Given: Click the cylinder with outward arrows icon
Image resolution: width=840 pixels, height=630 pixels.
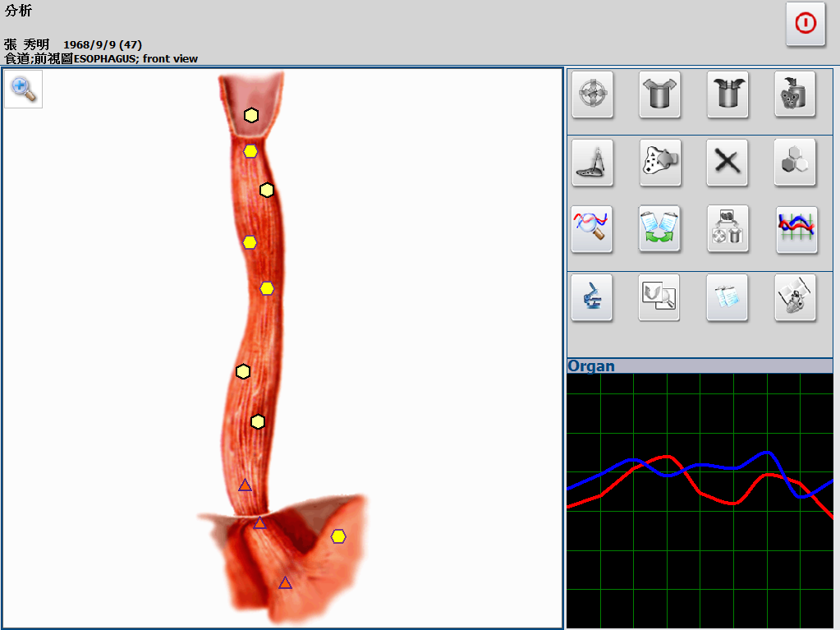Looking at the screenshot, I should click(x=659, y=94).
